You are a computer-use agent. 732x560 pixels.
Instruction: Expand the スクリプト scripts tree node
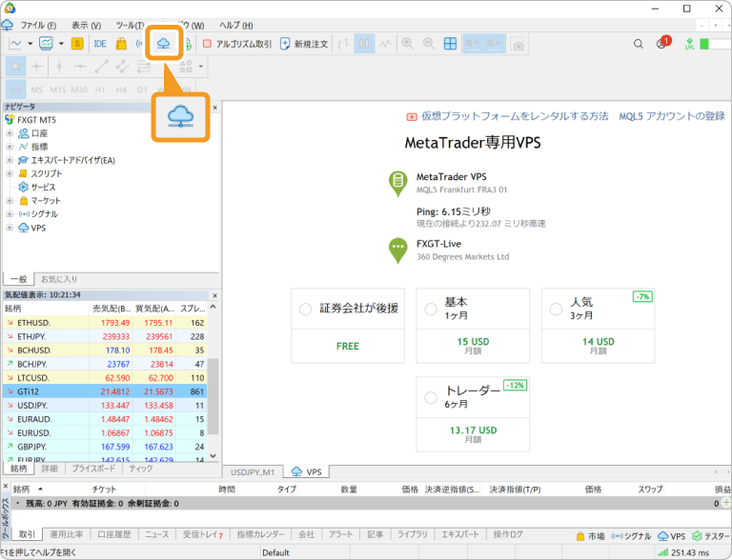coord(10,173)
